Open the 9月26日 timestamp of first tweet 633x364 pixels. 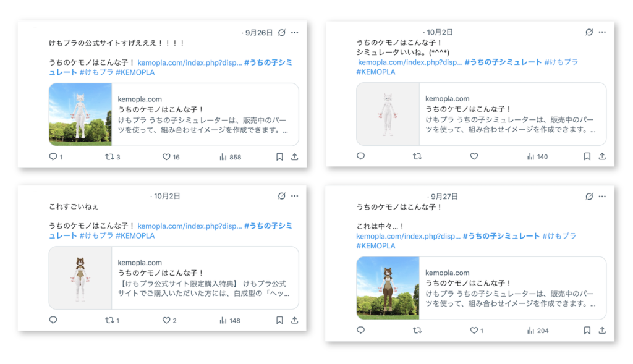pos(258,33)
